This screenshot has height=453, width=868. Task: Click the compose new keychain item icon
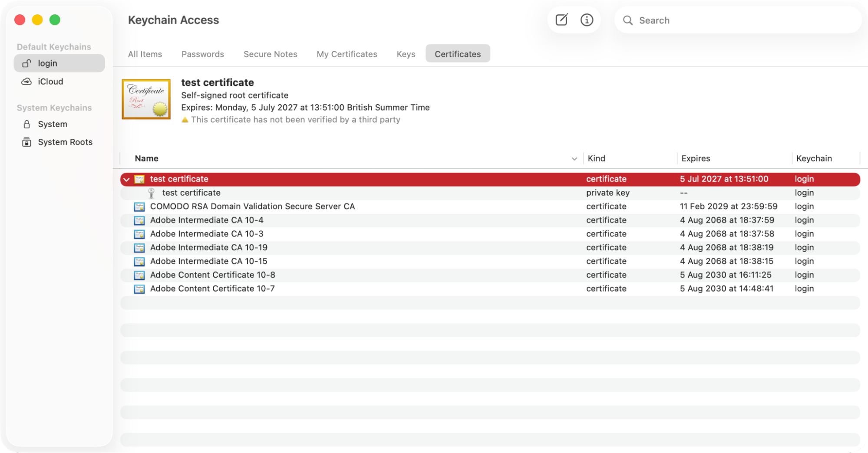[561, 20]
